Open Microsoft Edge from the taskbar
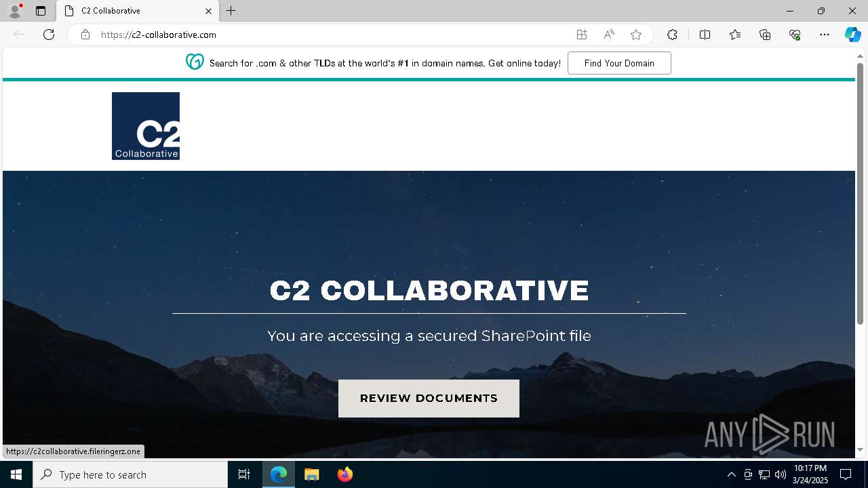Screen dimensions: 868x488 (x=279, y=474)
